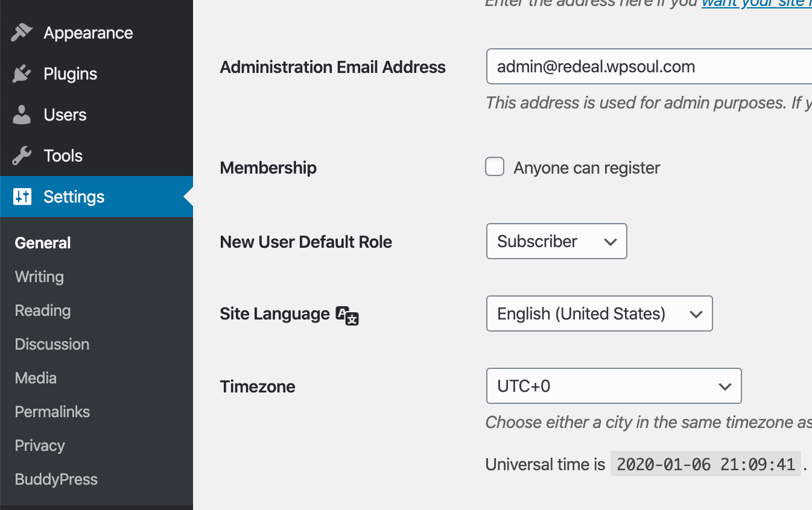Click the Settings sliders icon
812x510 pixels.
[22, 197]
